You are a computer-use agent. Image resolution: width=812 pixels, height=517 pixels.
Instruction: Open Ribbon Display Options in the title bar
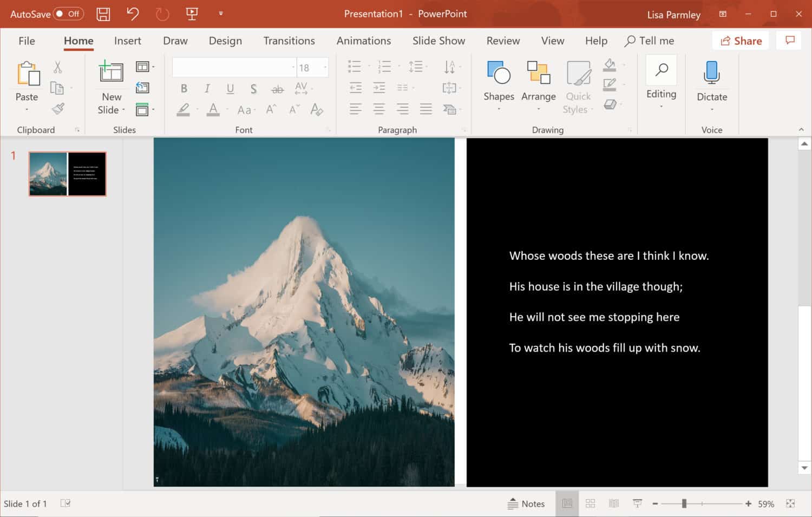pos(723,14)
